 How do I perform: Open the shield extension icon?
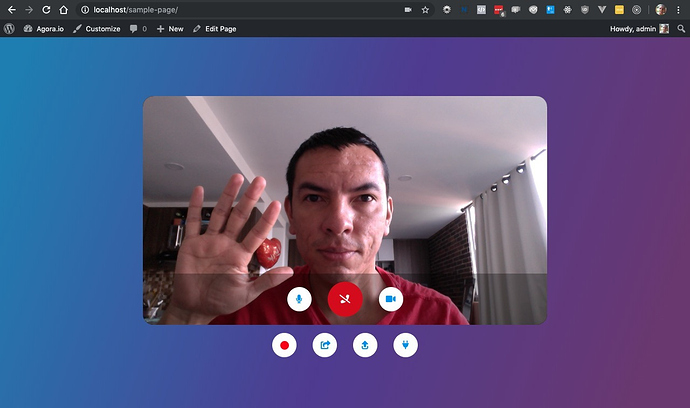pos(585,10)
